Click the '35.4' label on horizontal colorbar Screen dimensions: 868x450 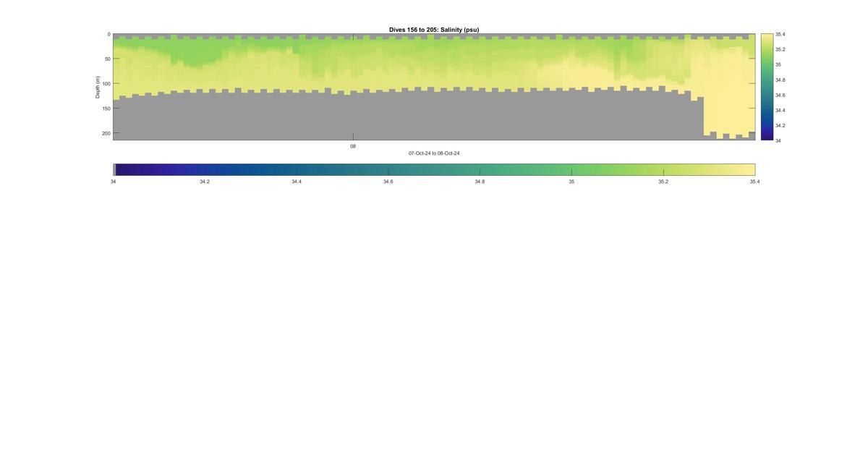coord(754,182)
